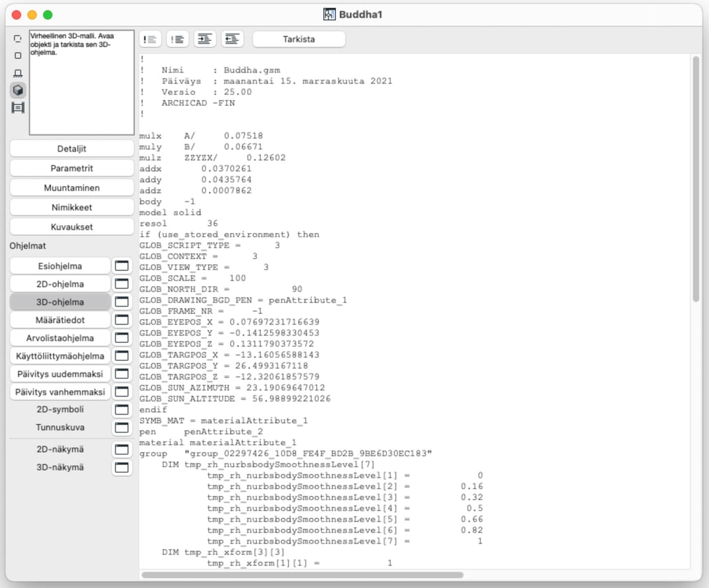The image size is (709, 588).
Task: Click the green zoom window button
Action: (x=48, y=15)
